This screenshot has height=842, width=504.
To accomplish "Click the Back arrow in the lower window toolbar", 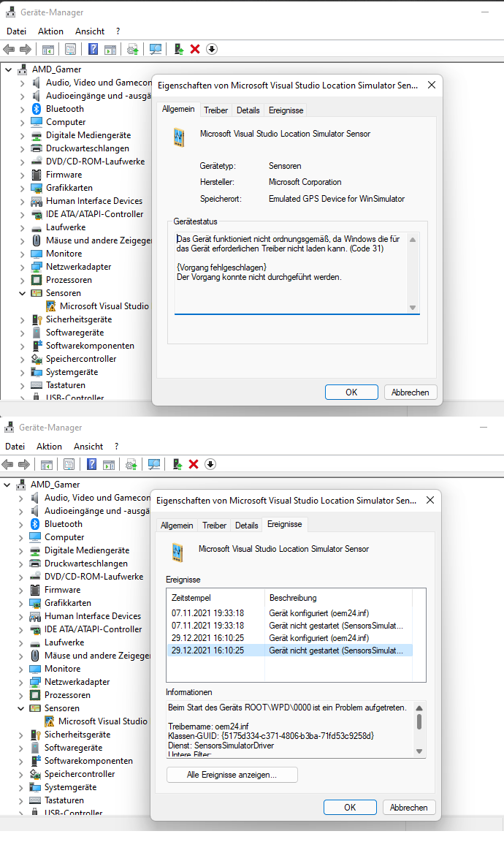I will (x=7, y=465).
